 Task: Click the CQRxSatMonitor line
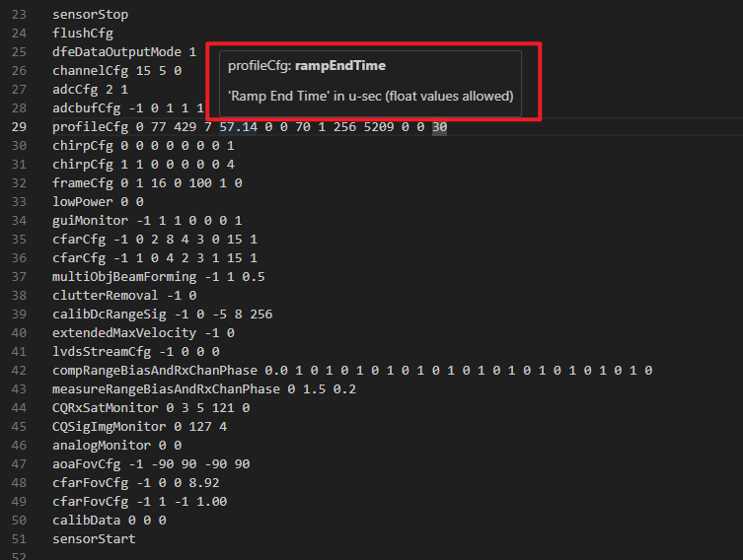click(x=151, y=408)
